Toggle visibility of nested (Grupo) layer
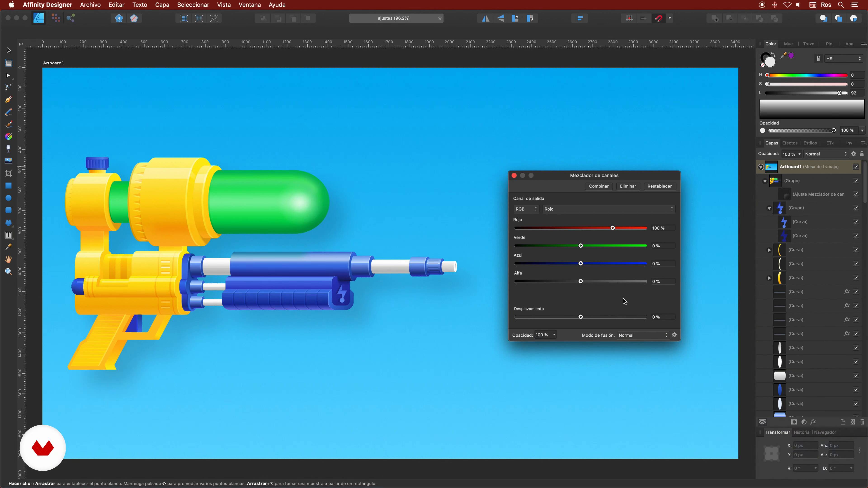 pos(856,208)
